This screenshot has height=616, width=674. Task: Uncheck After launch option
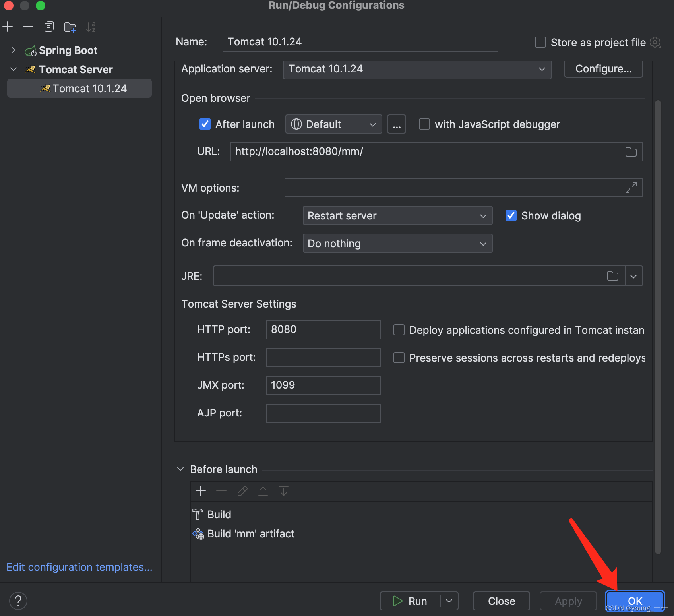[x=205, y=124]
